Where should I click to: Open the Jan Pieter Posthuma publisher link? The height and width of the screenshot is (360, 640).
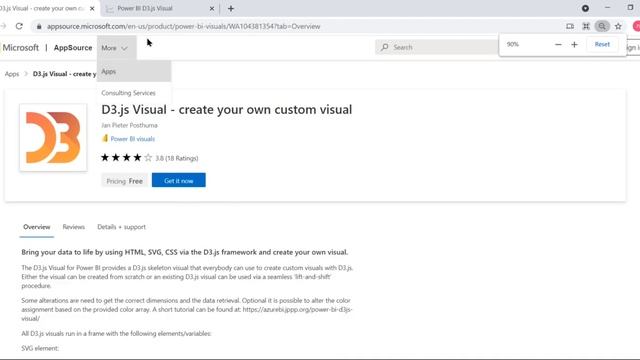click(129, 125)
